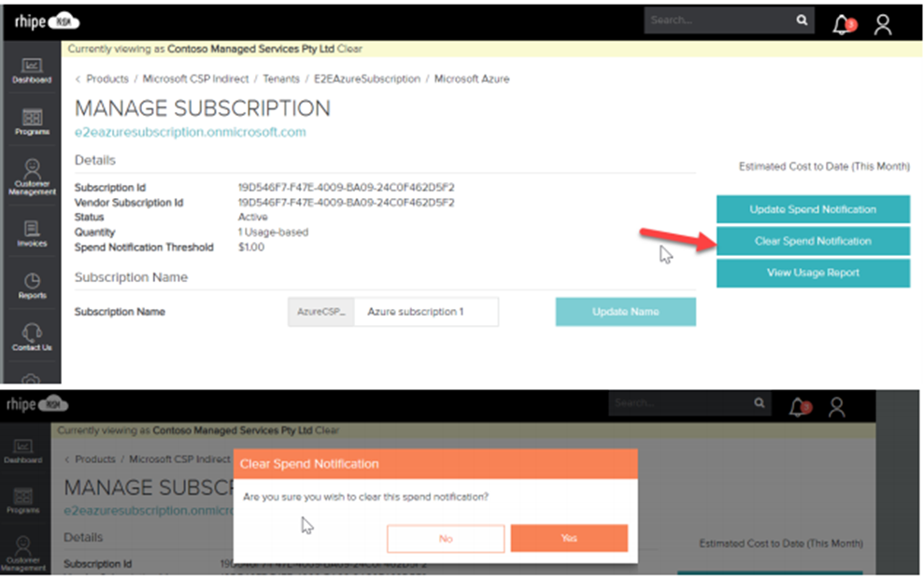Screen dimensions: 924x578
Task: Go to Invoices in the sidebar
Action: (32, 233)
